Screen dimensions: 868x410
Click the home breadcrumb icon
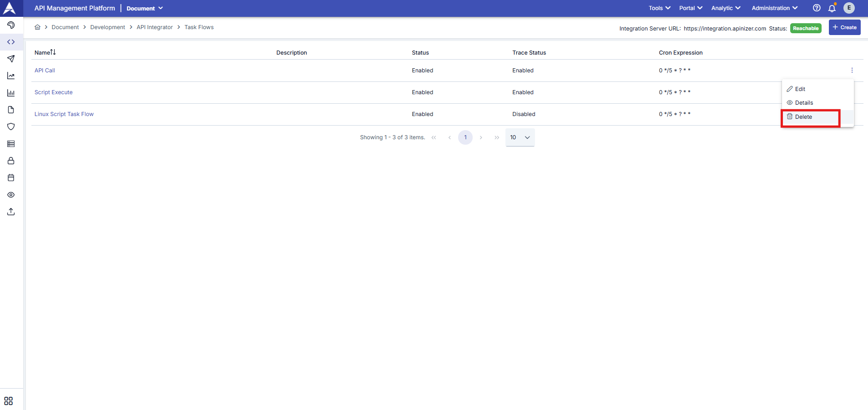tap(38, 27)
